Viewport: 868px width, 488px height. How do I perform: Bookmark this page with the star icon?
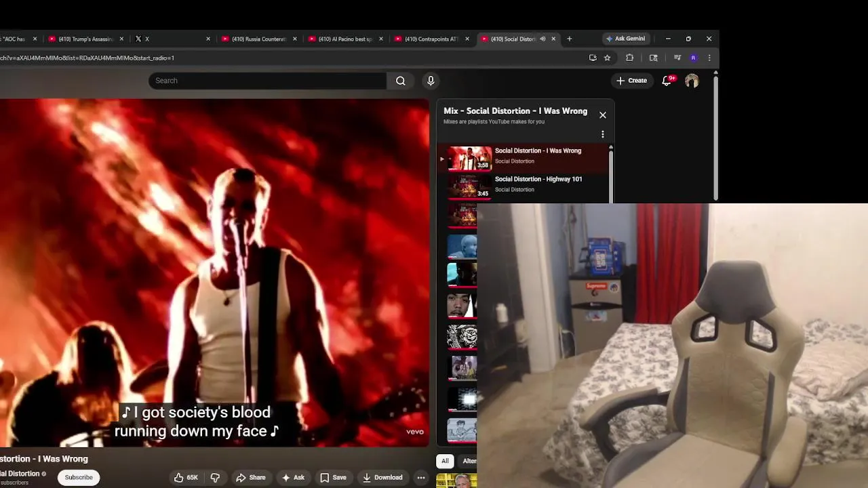pos(607,58)
